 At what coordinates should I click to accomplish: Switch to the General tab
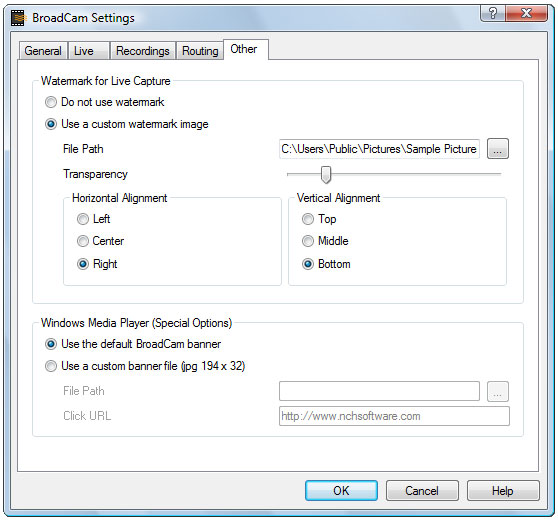[43, 51]
